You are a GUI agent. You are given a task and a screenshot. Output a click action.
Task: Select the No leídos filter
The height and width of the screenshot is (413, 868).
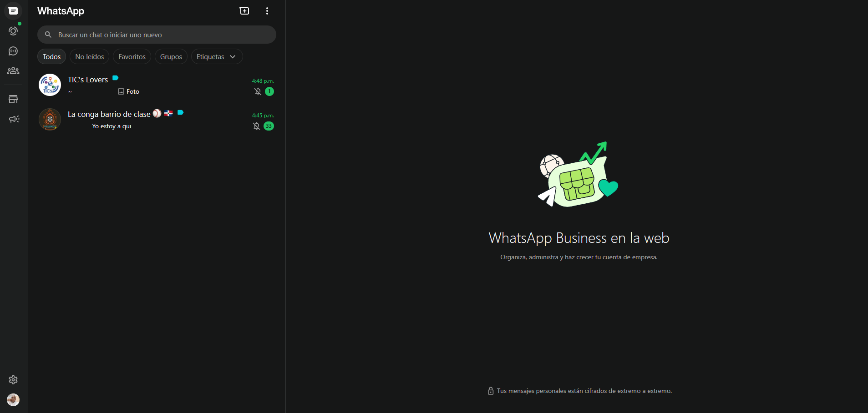[x=90, y=56]
